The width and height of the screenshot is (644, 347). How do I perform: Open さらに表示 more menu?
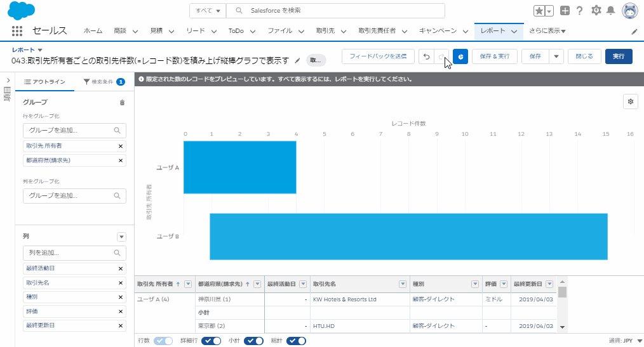tap(547, 30)
